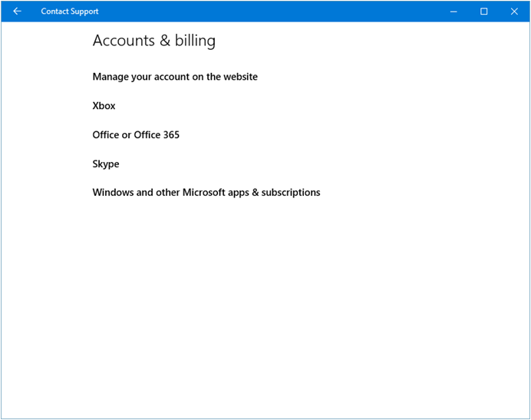
Task: Go back using the title bar arrow
Action: pyautogui.click(x=17, y=12)
